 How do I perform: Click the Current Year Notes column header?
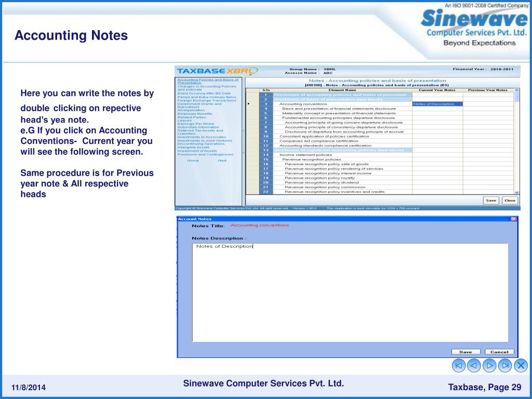(x=437, y=90)
